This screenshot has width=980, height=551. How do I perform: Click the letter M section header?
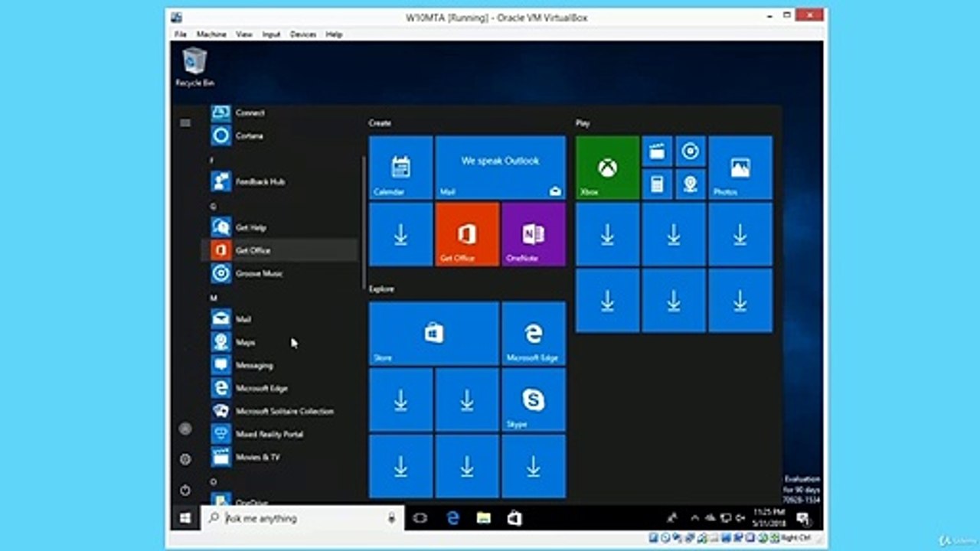tap(214, 297)
